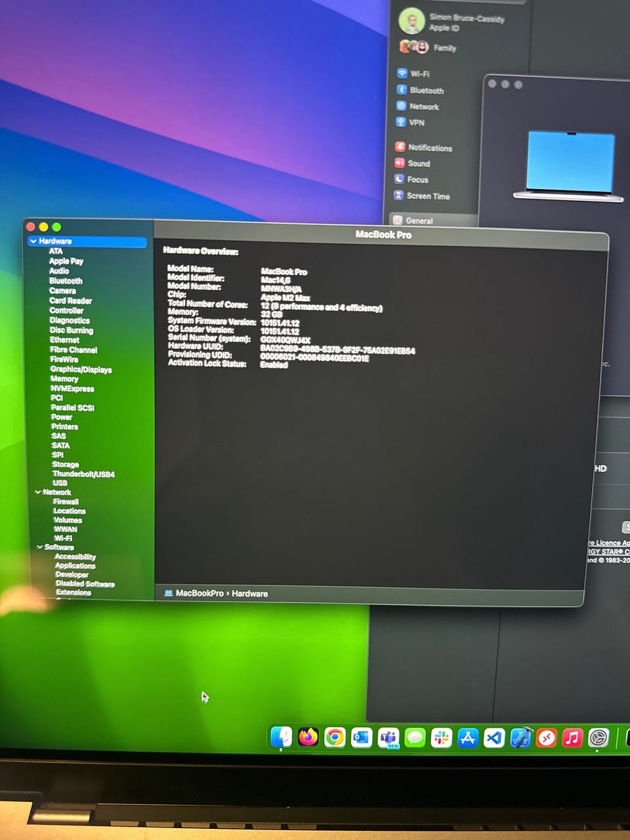
Task: Select Graphics/Displays in the hardware list
Action: [x=81, y=369]
